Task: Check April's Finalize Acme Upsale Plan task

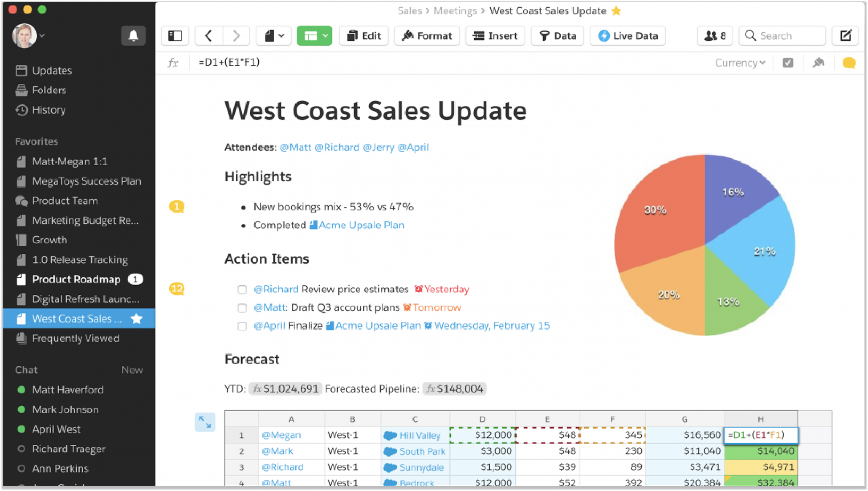Action: tap(242, 326)
